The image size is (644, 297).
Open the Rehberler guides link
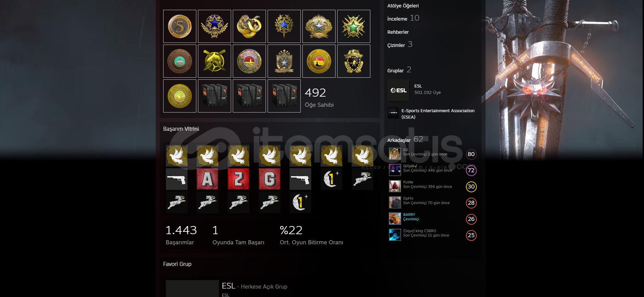point(398,32)
